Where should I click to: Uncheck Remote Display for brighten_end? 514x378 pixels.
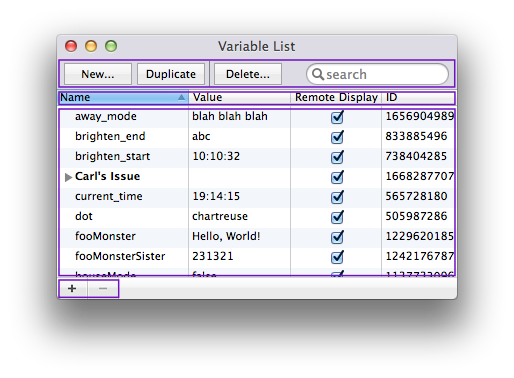click(x=337, y=137)
